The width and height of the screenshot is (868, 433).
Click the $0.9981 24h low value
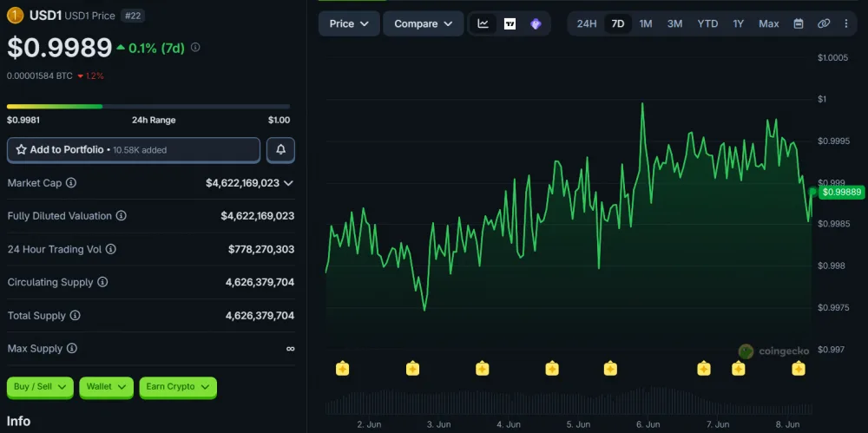pos(23,120)
